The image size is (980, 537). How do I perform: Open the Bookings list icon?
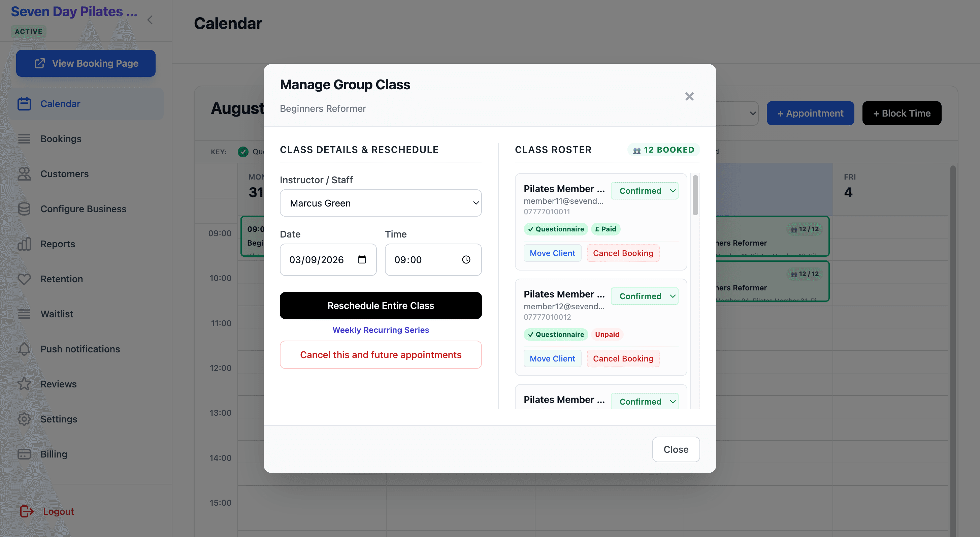tap(24, 139)
